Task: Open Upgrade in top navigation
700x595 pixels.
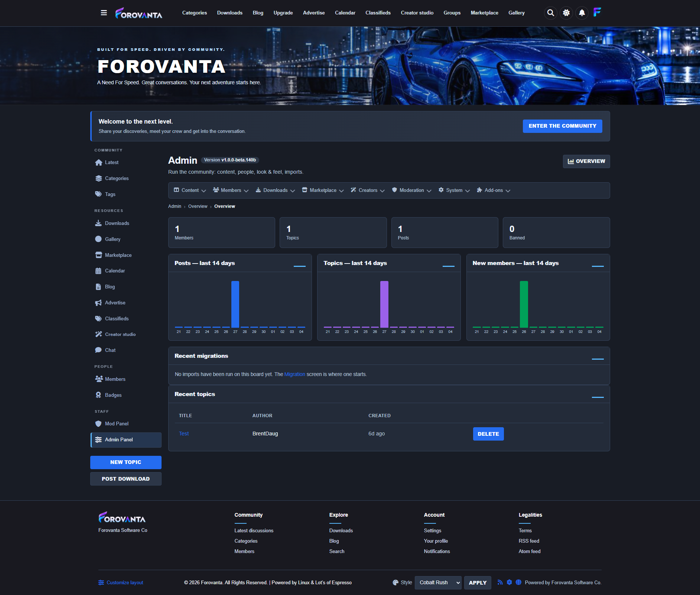Action: click(x=283, y=13)
